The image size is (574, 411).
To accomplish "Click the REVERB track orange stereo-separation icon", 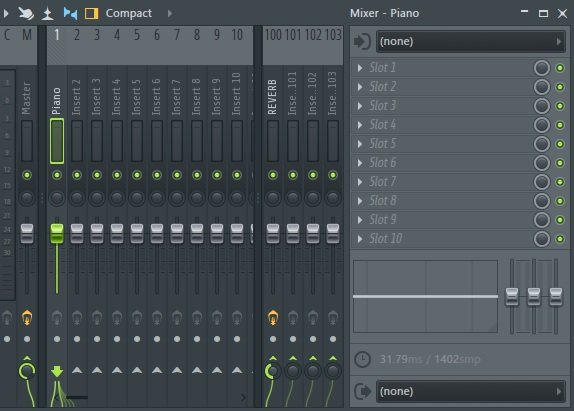I will (273, 317).
